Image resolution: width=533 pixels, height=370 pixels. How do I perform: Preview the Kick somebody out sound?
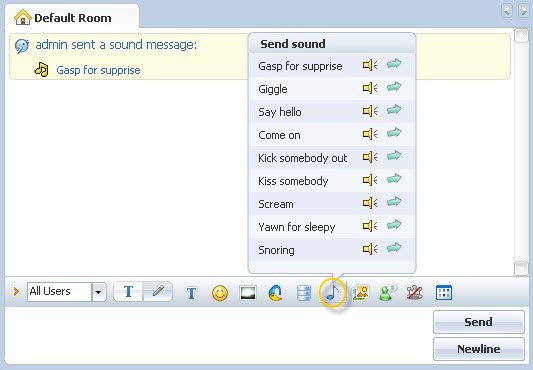click(x=370, y=157)
